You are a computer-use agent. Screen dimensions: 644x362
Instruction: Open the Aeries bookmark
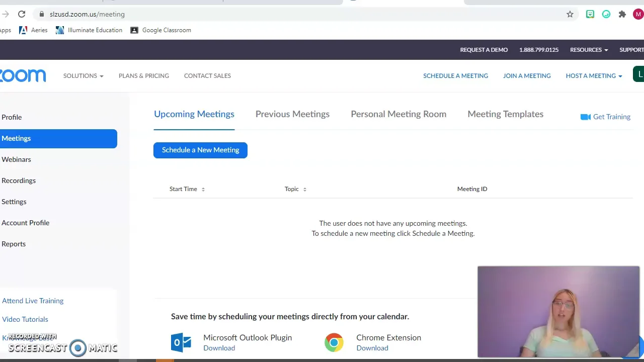tap(33, 30)
